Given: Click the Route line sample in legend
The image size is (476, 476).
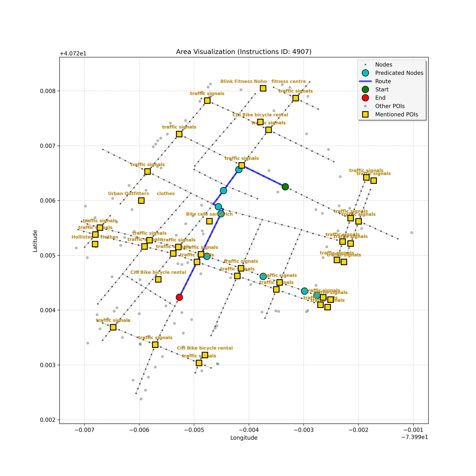Looking at the screenshot, I should click(365, 81).
